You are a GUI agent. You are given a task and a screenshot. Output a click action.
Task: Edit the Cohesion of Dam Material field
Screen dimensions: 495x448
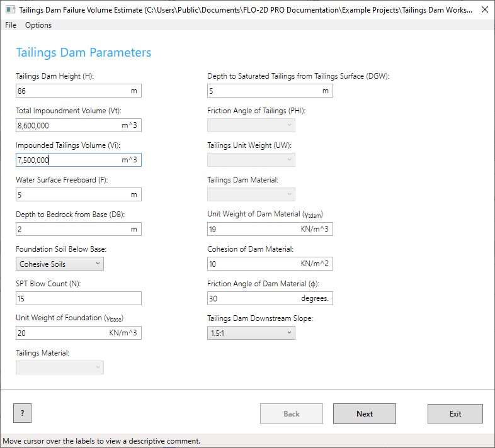(253, 264)
